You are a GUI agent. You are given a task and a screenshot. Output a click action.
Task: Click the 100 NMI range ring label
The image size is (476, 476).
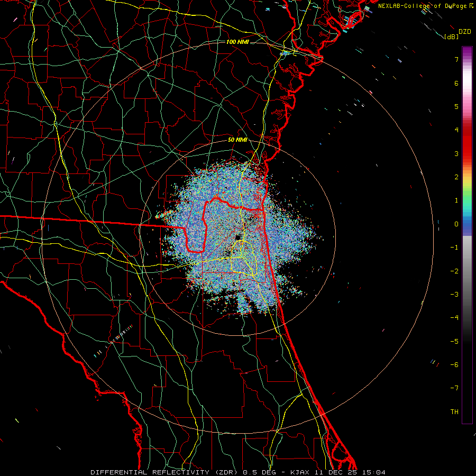pos(237,42)
